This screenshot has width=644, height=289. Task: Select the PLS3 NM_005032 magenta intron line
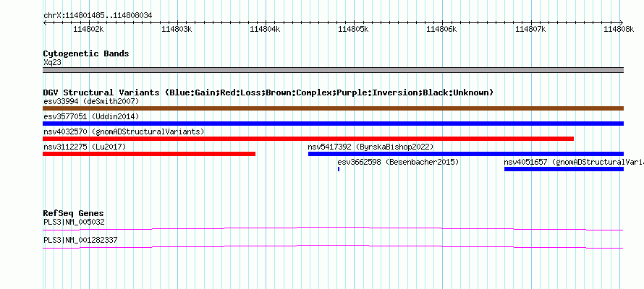pyautogui.click(x=333, y=228)
